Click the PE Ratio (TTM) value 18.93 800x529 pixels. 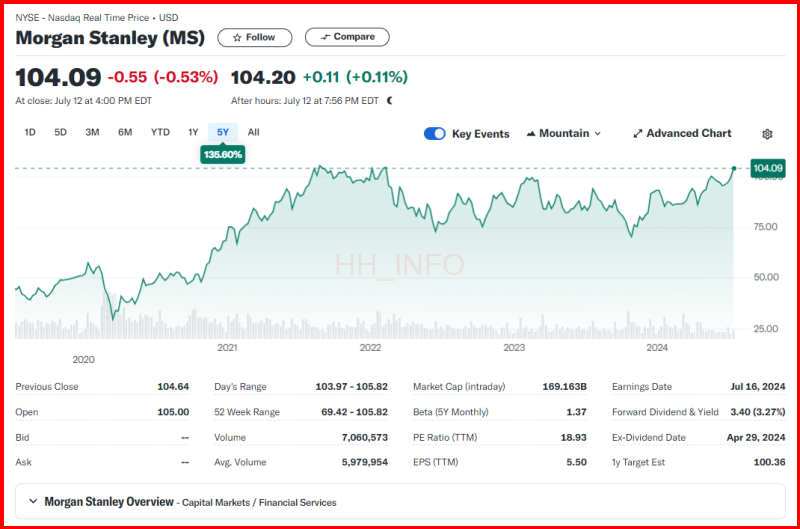(x=573, y=438)
